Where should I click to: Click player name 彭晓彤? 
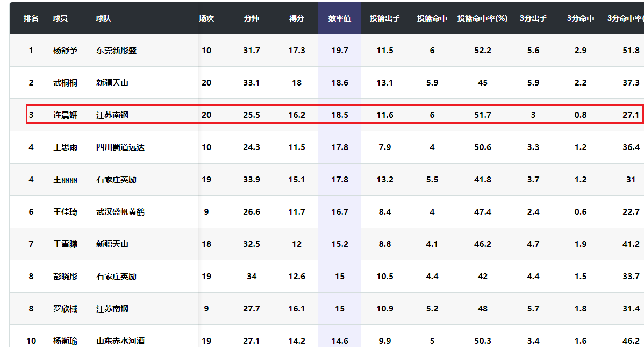65,277
